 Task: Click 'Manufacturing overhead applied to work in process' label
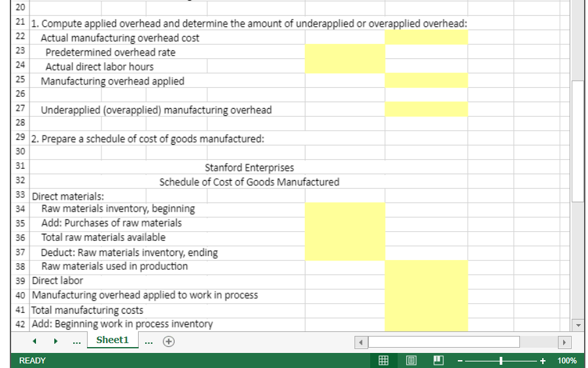pyautogui.click(x=145, y=295)
